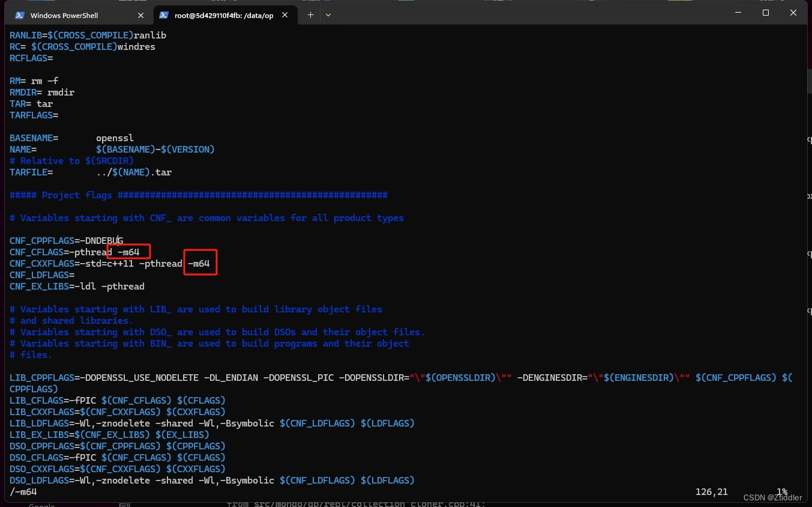Click the TAR= tar line
This screenshot has height=507, width=812.
(31, 104)
